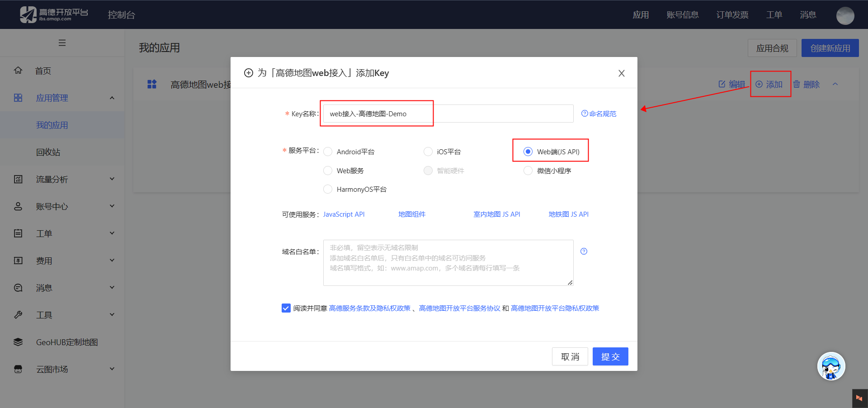
Task: Expand the 流量分析 menu chevron
Action: [x=112, y=179]
